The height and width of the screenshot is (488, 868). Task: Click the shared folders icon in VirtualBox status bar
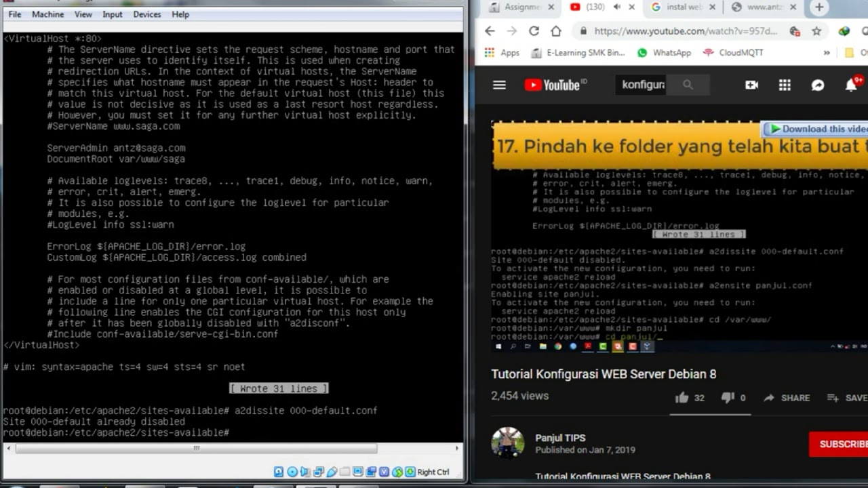pos(344,472)
